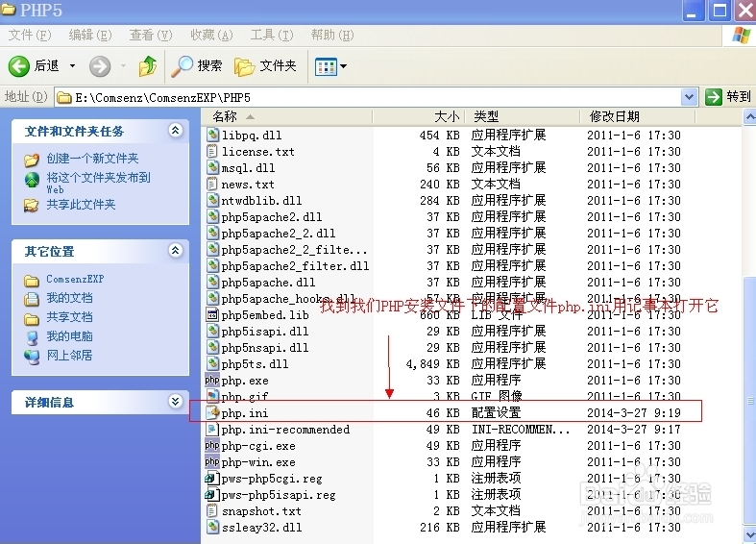This screenshot has width=756, height=544.
Task: Click 将这个文件夹发布到 Web link
Action: click(x=98, y=183)
